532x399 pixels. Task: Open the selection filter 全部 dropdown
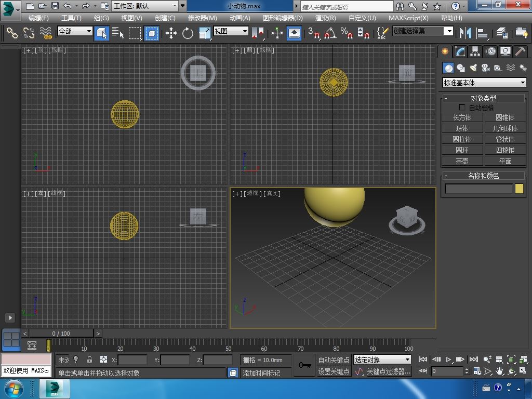click(75, 31)
